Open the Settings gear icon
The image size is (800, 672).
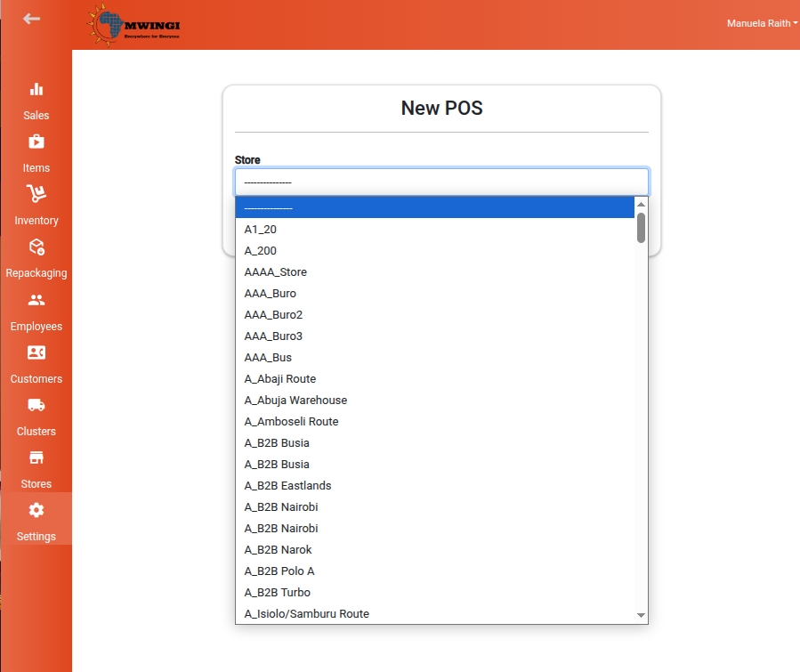point(36,510)
